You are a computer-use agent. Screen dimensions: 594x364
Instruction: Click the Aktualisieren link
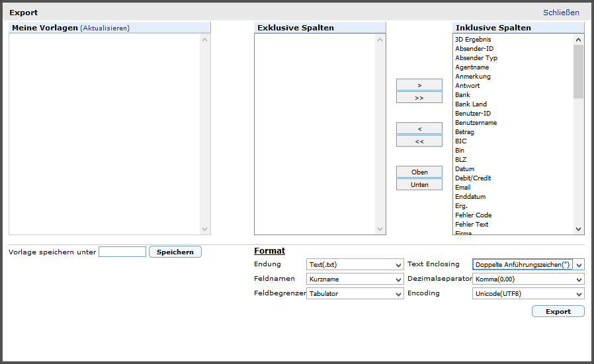click(x=105, y=28)
